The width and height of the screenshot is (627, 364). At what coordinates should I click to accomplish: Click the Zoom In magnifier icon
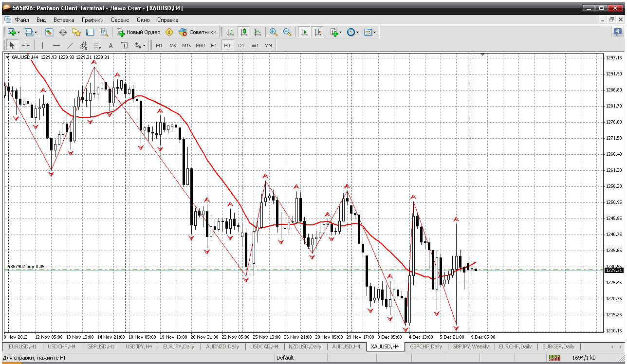[274, 32]
